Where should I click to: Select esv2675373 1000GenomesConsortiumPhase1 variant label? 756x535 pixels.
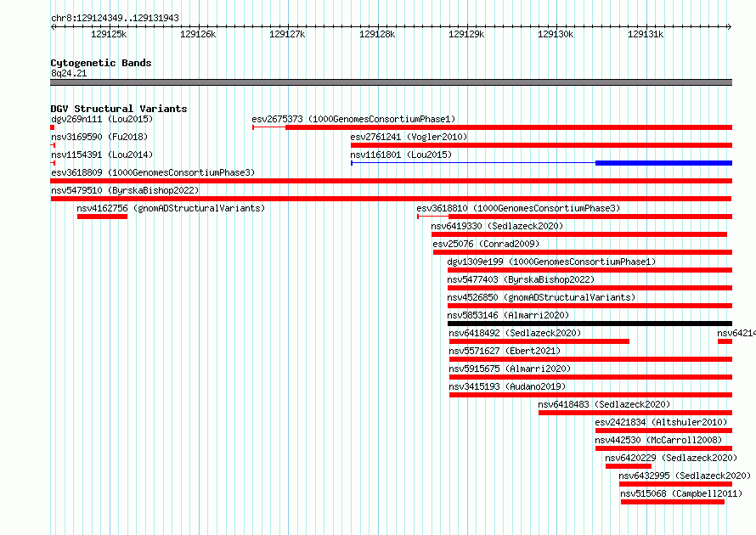pyautogui.click(x=353, y=119)
